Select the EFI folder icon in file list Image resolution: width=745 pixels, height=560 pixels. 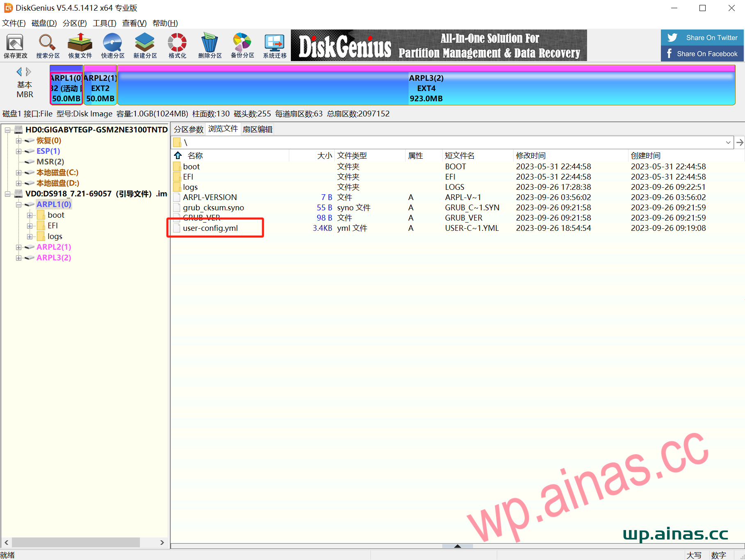177,177
